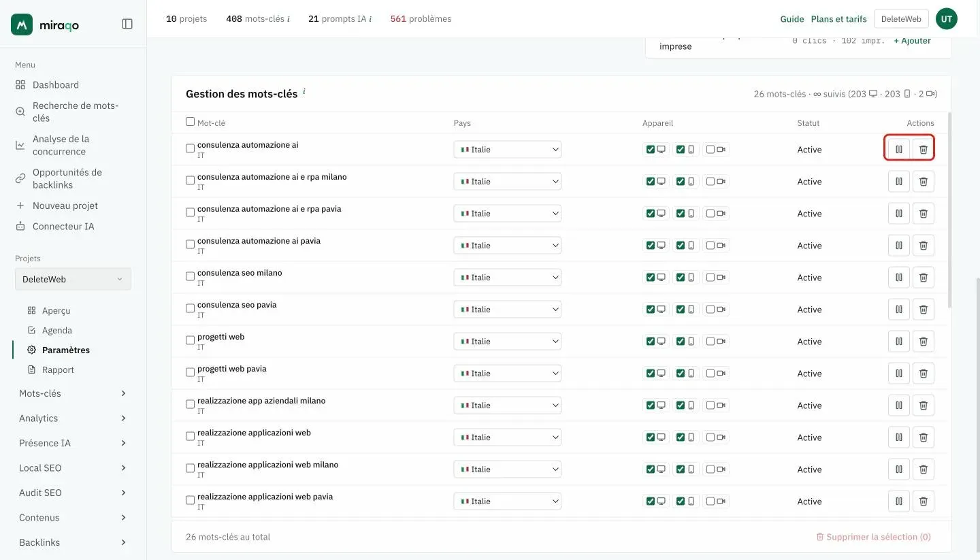This screenshot has height=560, width=980.
Task: Expand Présence IA sidebar section
Action: [73, 443]
